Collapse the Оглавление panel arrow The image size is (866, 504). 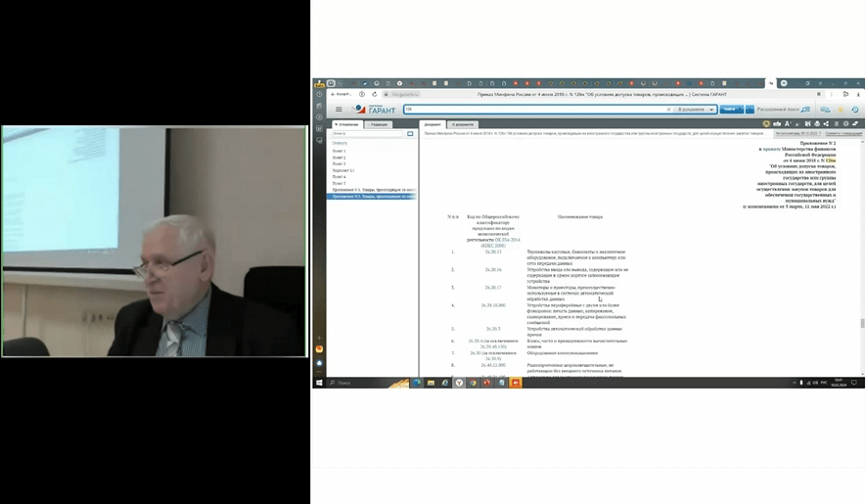point(336,124)
